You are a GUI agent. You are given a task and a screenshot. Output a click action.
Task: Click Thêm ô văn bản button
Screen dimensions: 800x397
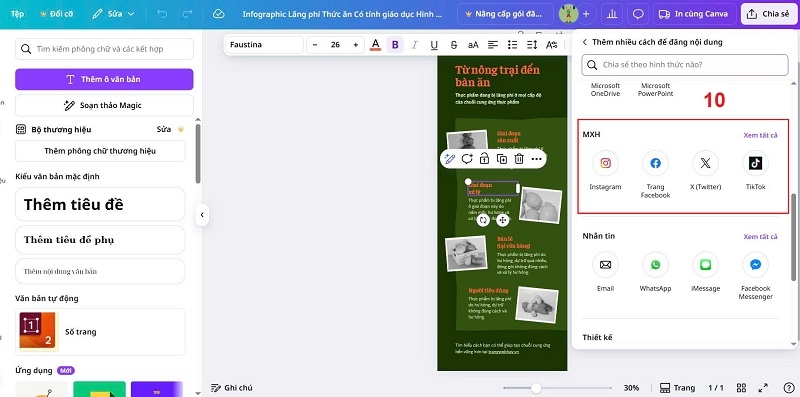104,79
